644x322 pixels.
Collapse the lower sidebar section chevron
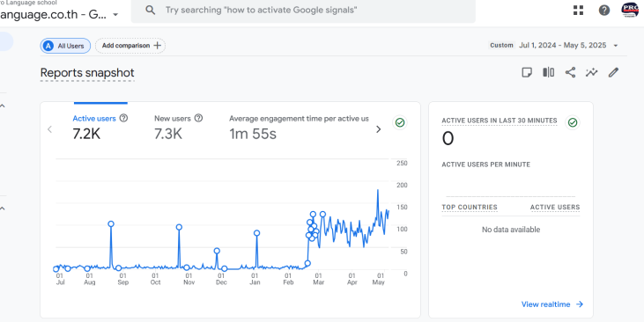(x=3, y=209)
